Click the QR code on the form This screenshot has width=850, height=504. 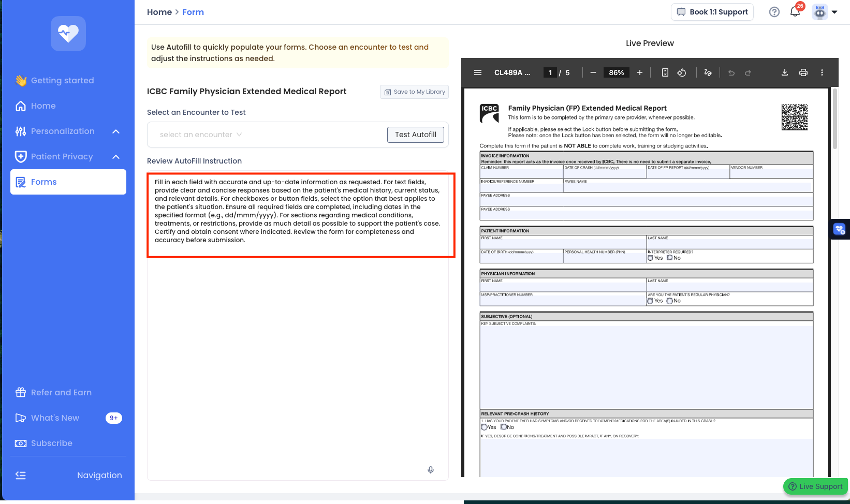coord(795,117)
